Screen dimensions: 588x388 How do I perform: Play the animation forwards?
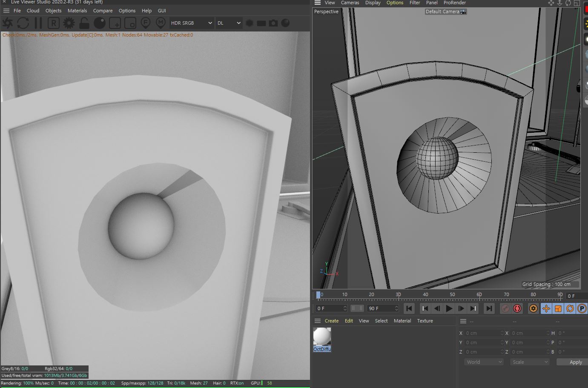point(449,308)
